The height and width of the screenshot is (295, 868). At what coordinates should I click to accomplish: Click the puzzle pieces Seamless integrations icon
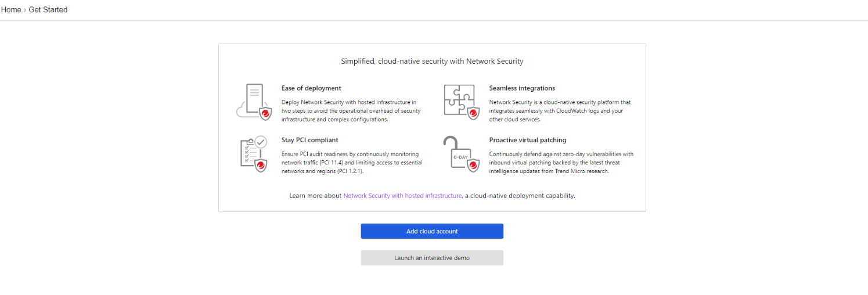tap(458, 99)
